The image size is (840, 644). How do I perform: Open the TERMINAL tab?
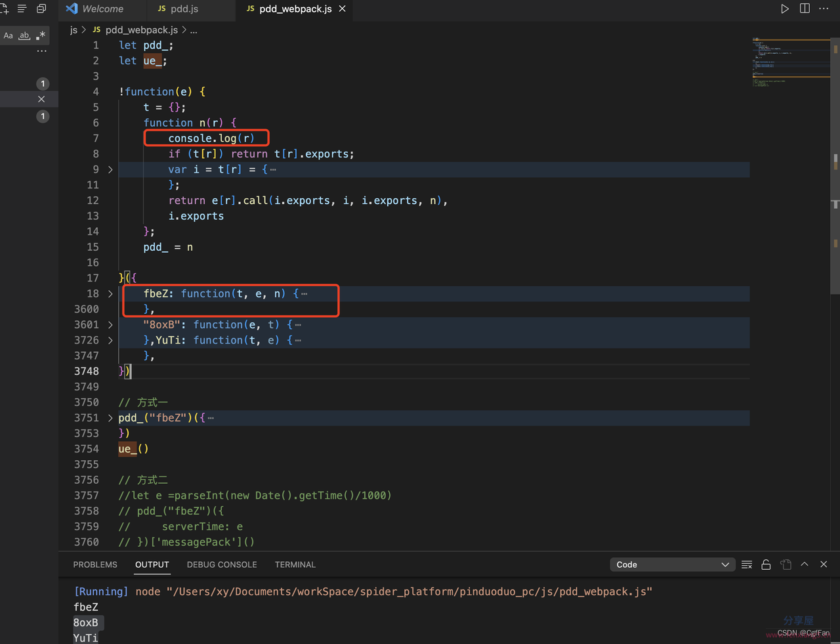pyautogui.click(x=295, y=565)
